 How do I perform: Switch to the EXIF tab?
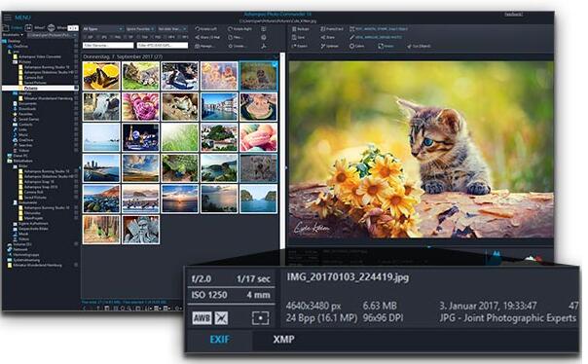click(220, 340)
